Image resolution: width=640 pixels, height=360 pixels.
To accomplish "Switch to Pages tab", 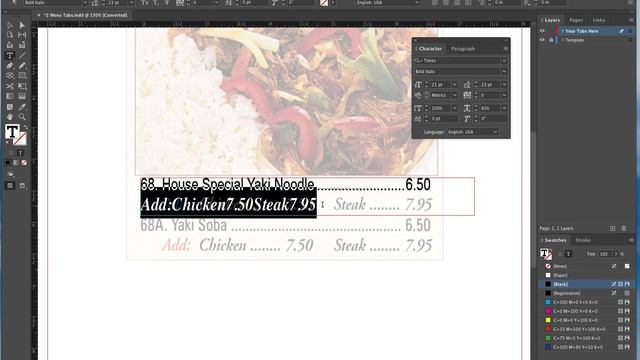I will [x=576, y=20].
